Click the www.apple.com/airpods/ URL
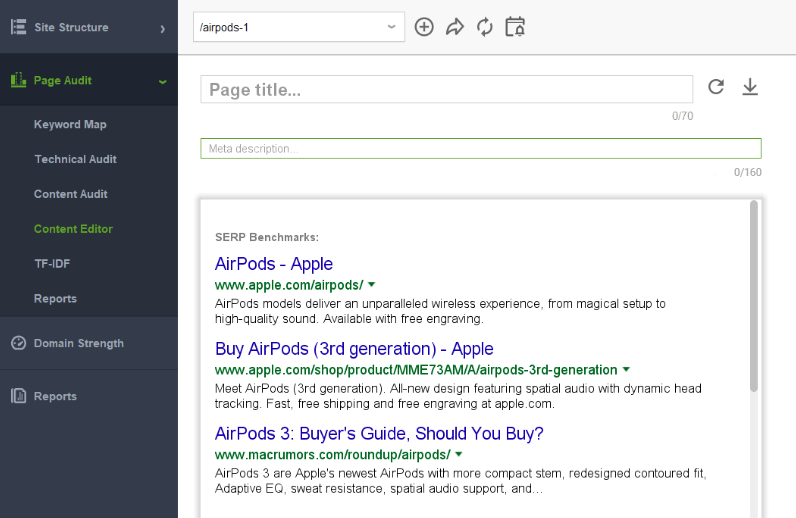The image size is (796, 518). 289,285
